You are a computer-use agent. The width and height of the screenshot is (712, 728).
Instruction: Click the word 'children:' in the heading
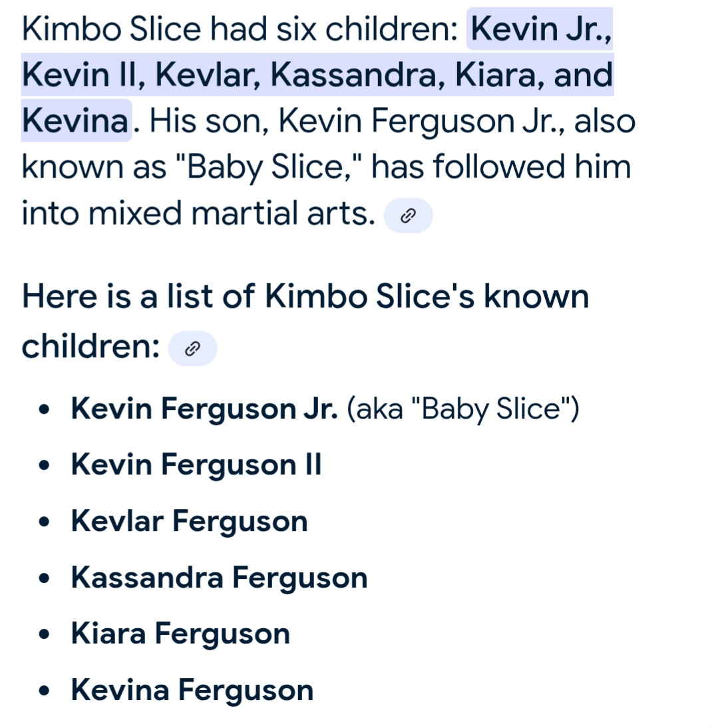coord(91,346)
